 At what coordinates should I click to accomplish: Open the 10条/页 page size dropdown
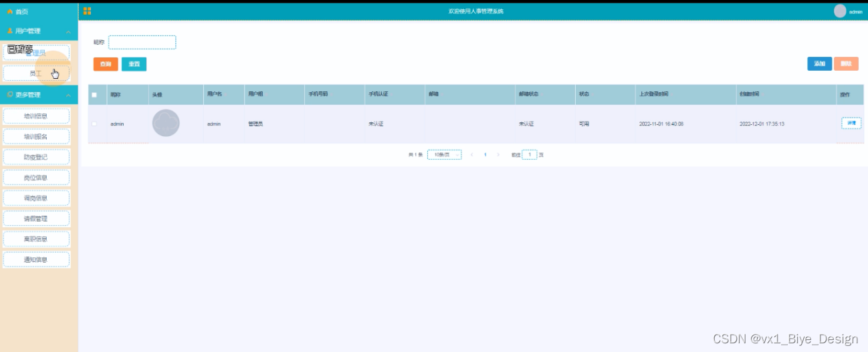click(x=444, y=154)
